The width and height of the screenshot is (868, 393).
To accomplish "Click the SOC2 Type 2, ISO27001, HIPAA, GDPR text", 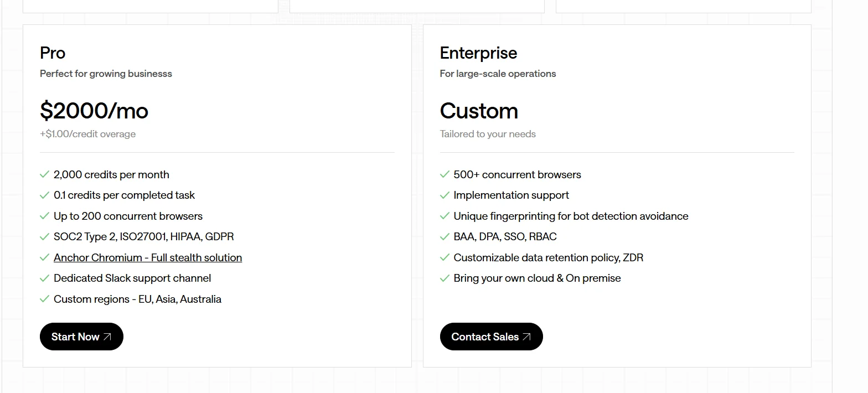I will coord(143,236).
